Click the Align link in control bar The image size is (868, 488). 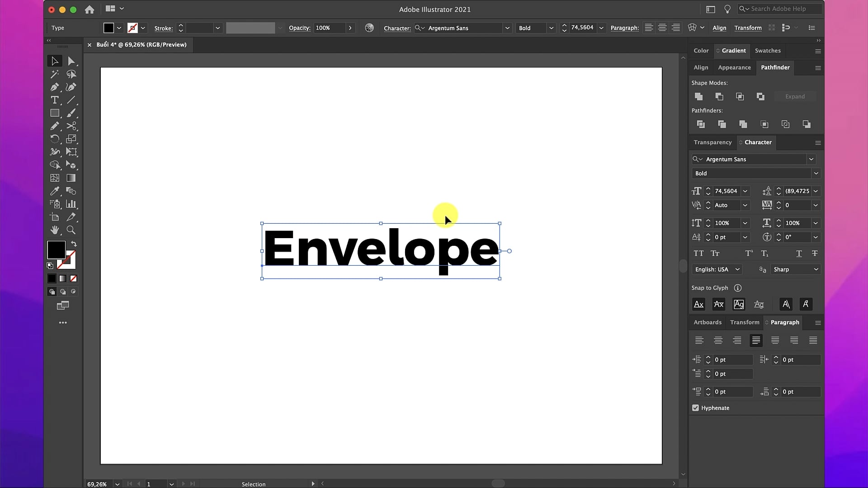(x=719, y=28)
